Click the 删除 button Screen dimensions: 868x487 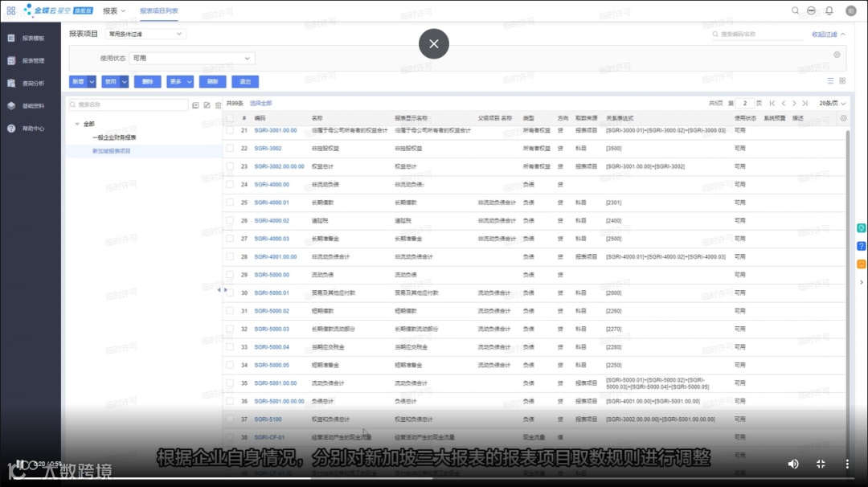tap(147, 82)
